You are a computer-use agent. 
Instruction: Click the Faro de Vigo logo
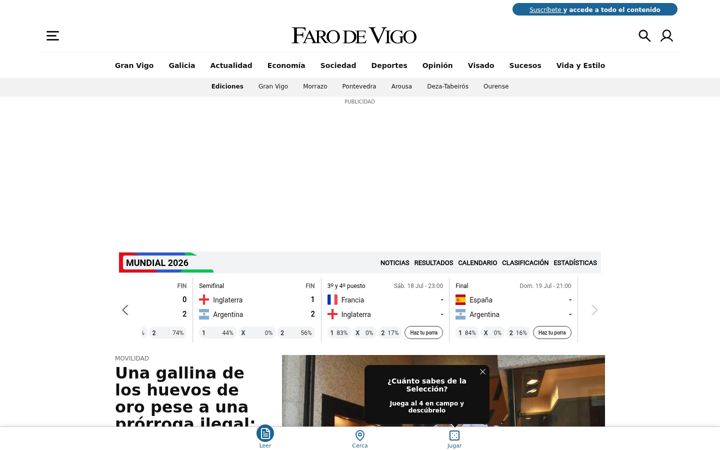[354, 36]
